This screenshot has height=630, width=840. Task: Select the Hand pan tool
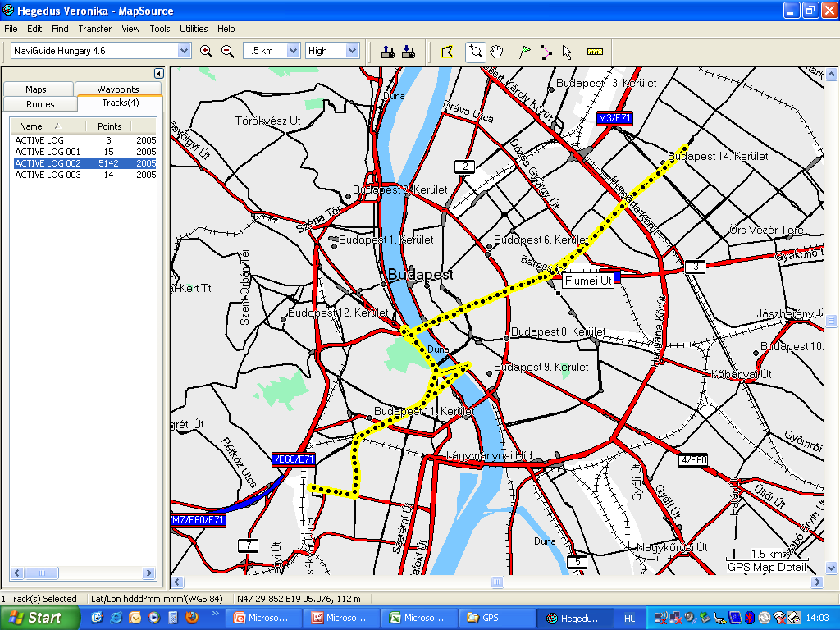click(x=498, y=52)
